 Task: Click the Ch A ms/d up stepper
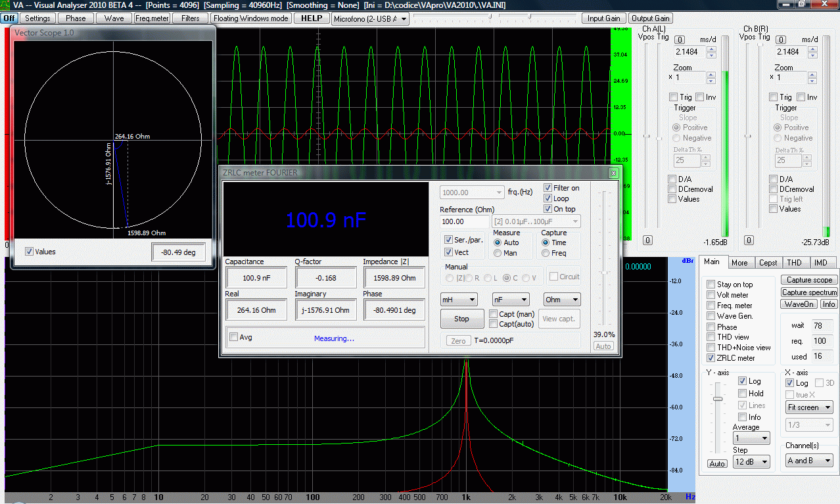click(711, 49)
